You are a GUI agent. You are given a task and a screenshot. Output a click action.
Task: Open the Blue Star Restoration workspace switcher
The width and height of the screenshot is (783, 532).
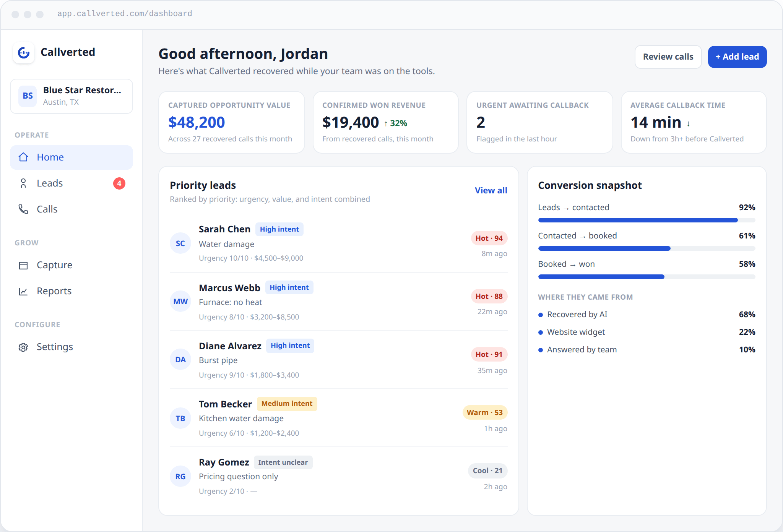71,96
